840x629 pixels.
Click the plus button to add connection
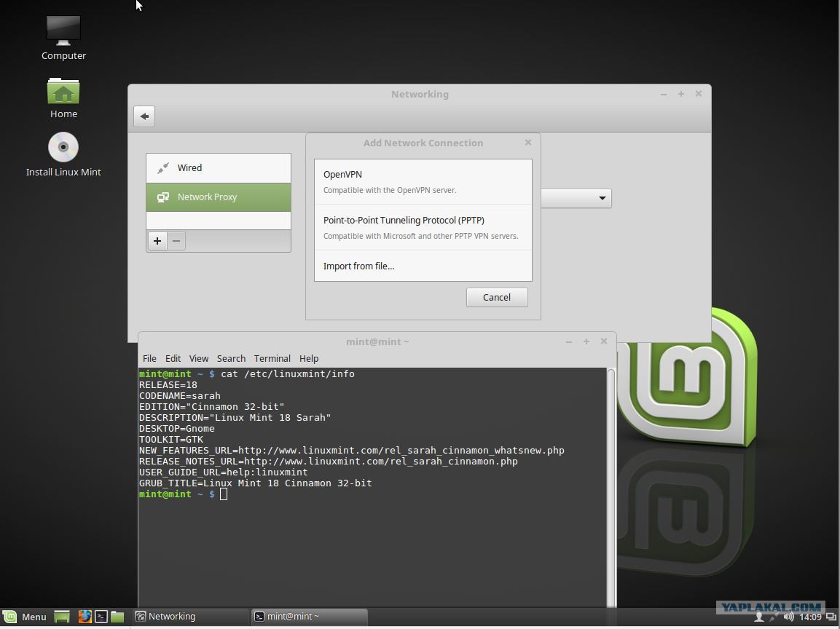pos(157,241)
